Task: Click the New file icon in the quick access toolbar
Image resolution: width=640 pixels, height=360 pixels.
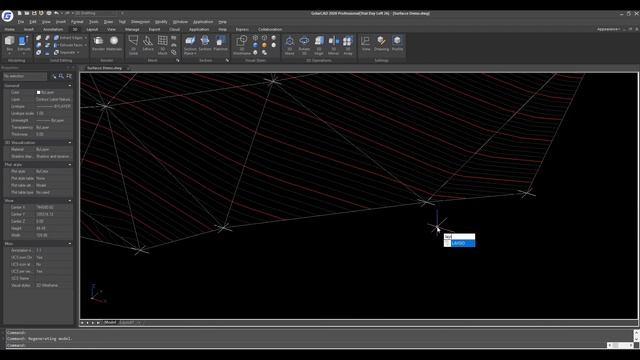Action: (x=19, y=13)
